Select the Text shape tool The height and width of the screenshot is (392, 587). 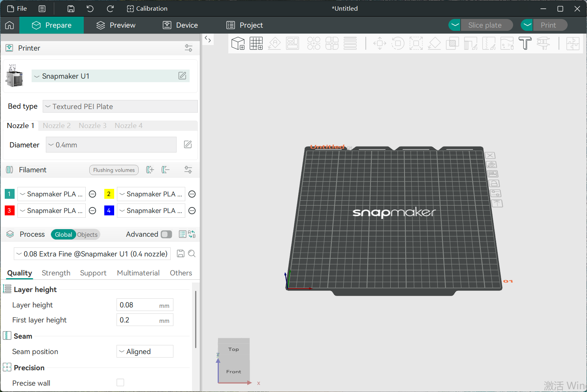[525, 43]
